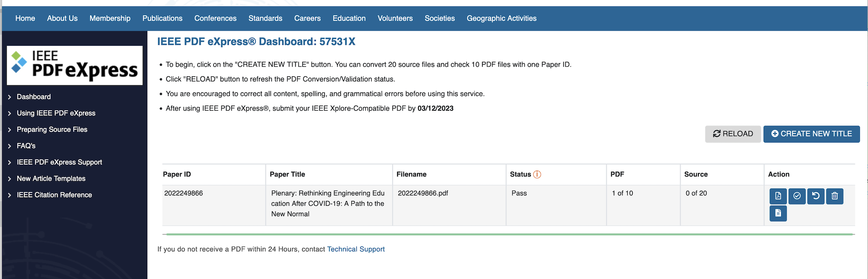
Task: Click the plus icon on CREATE NEW TITLE
Action: pyautogui.click(x=775, y=134)
